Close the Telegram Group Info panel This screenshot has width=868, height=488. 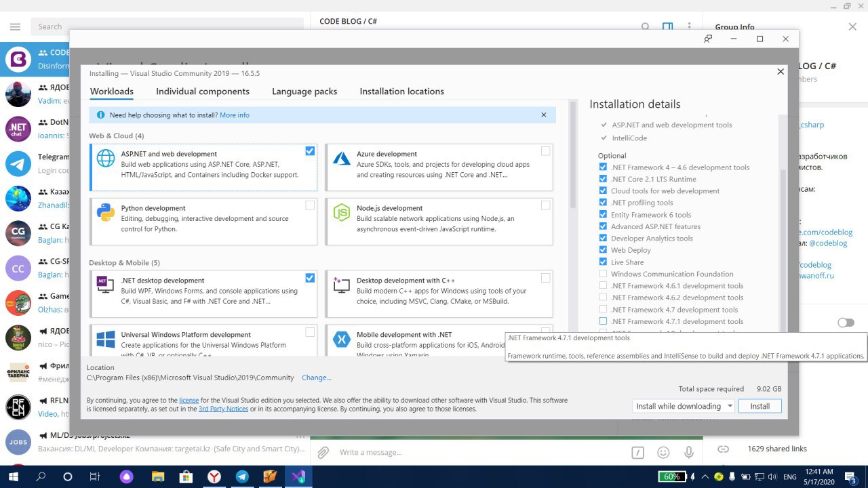click(852, 26)
